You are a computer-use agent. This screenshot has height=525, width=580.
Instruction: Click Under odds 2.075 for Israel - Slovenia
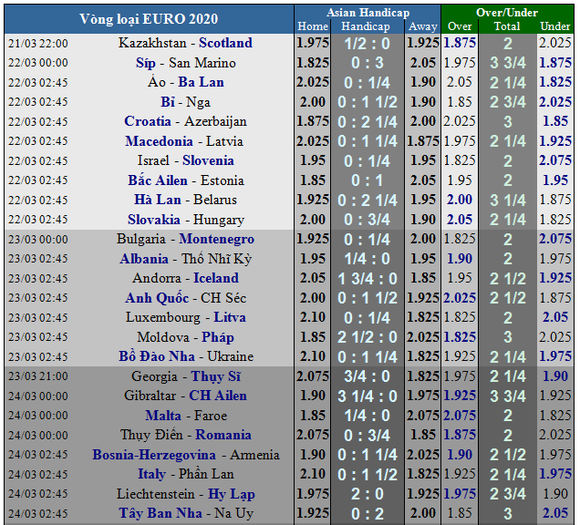pos(555,161)
